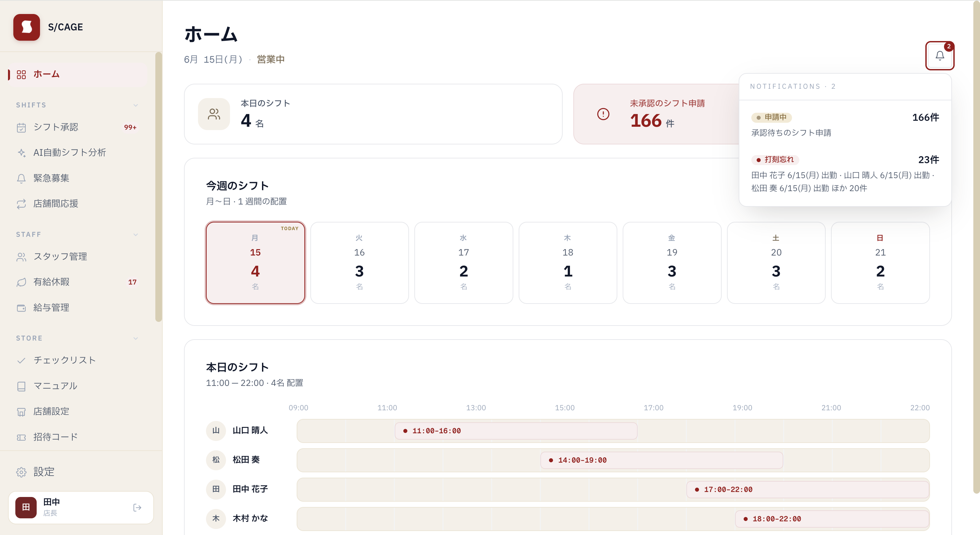This screenshot has width=980, height=535.
Task: Click the マニュアル book icon
Action: pyautogui.click(x=21, y=386)
